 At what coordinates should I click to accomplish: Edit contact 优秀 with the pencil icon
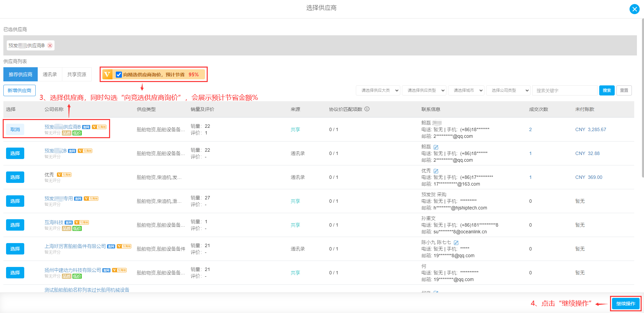(436, 171)
